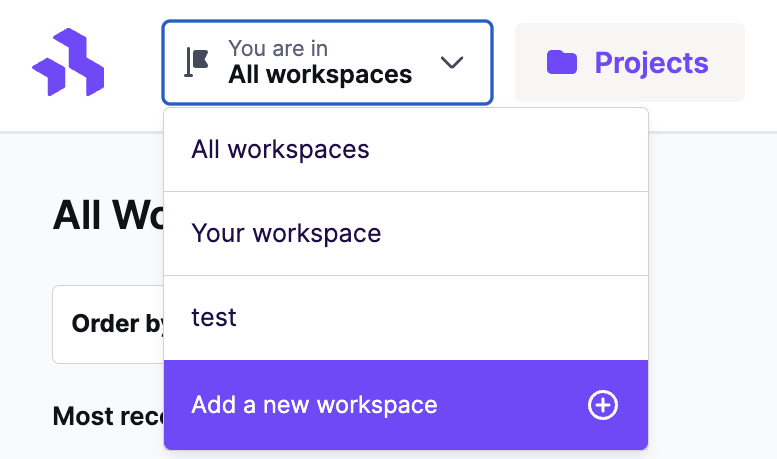Click the All Wo page heading
This screenshot has width=777, height=459.
point(109,215)
